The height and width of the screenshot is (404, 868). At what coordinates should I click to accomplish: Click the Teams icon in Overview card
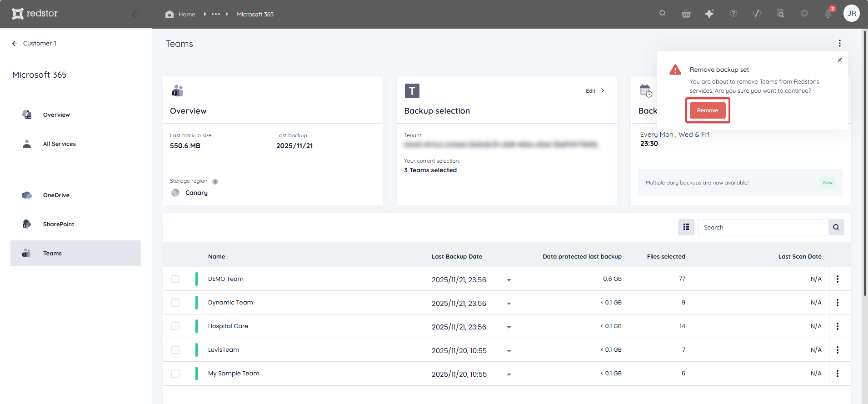(x=177, y=90)
